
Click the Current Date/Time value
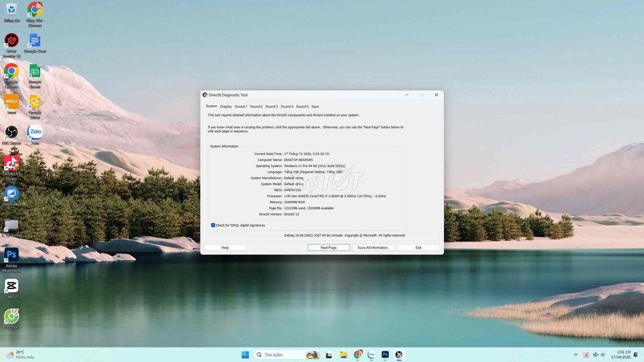(x=306, y=154)
